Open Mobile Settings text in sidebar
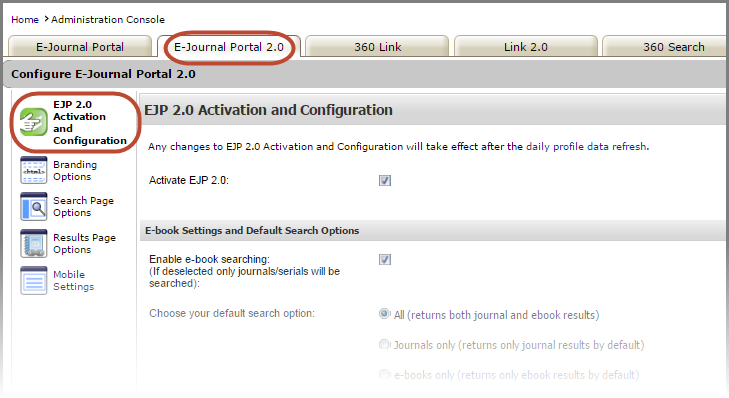Image resolution: width=729 pixels, height=398 pixels. click(73, 280)
